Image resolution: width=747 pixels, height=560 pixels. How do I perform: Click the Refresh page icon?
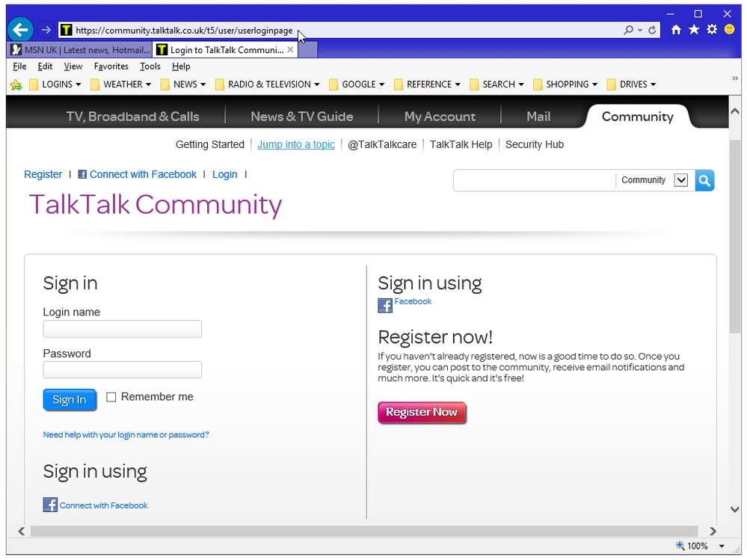(652, 30)
